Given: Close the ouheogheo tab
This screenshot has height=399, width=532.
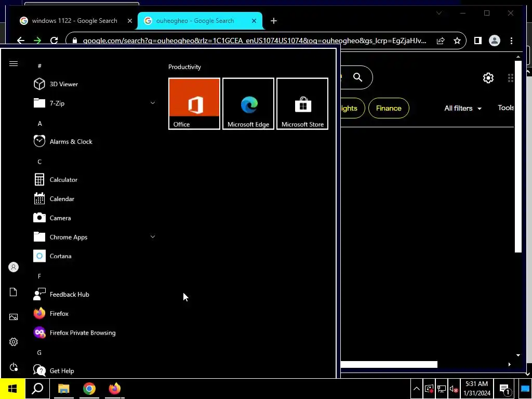Looking at the screenshot, I should point(254,21).
